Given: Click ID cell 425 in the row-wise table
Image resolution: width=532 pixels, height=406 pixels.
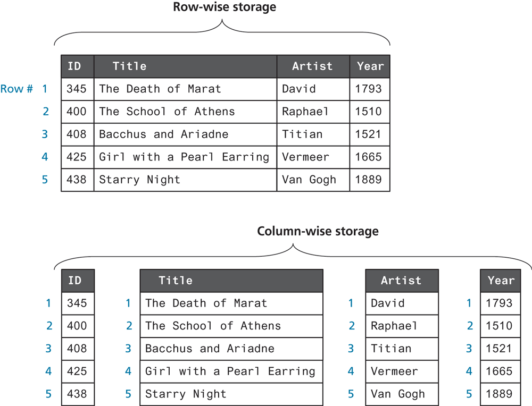Looking at the screenshot, I should [x=77, y=157].
